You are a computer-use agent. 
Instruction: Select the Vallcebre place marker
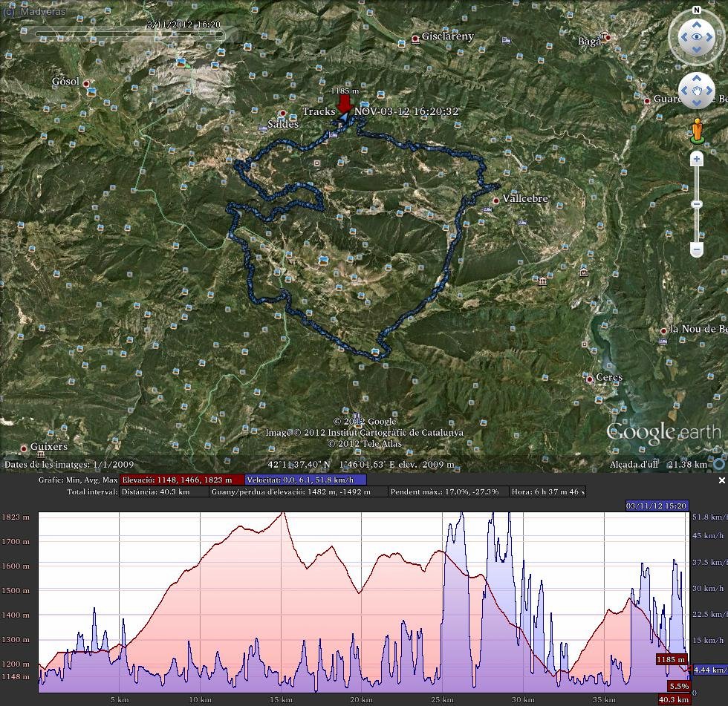(x=496, y=200)
